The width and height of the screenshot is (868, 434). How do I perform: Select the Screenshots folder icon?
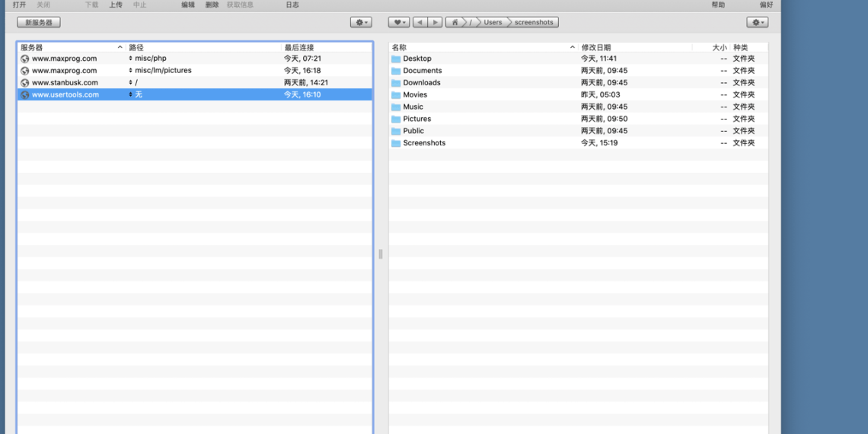coord(396,143)
